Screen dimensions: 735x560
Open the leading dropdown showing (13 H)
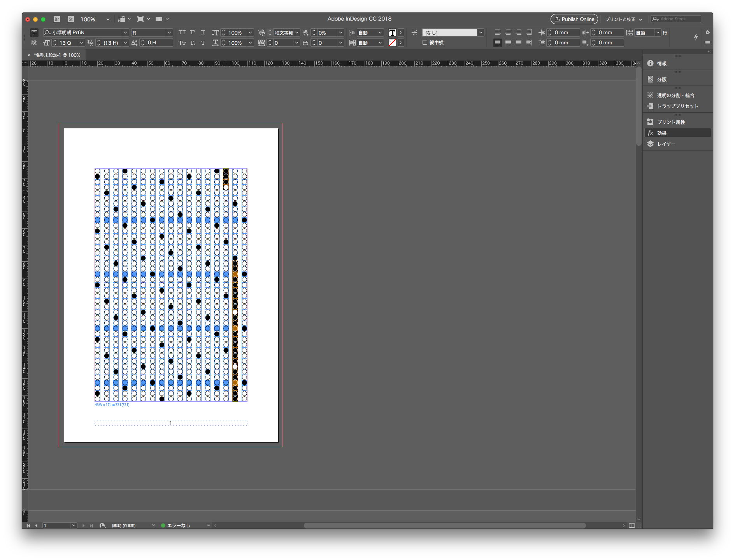pos(125,43)
